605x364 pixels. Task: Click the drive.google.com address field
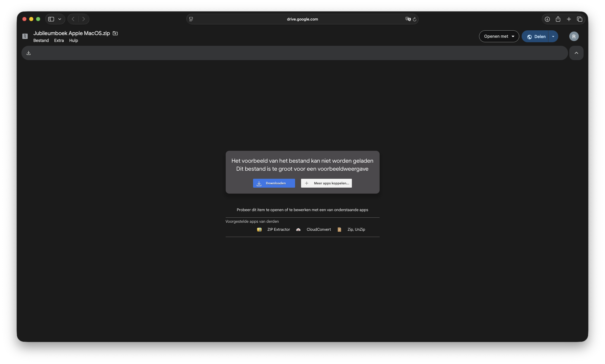302,19
